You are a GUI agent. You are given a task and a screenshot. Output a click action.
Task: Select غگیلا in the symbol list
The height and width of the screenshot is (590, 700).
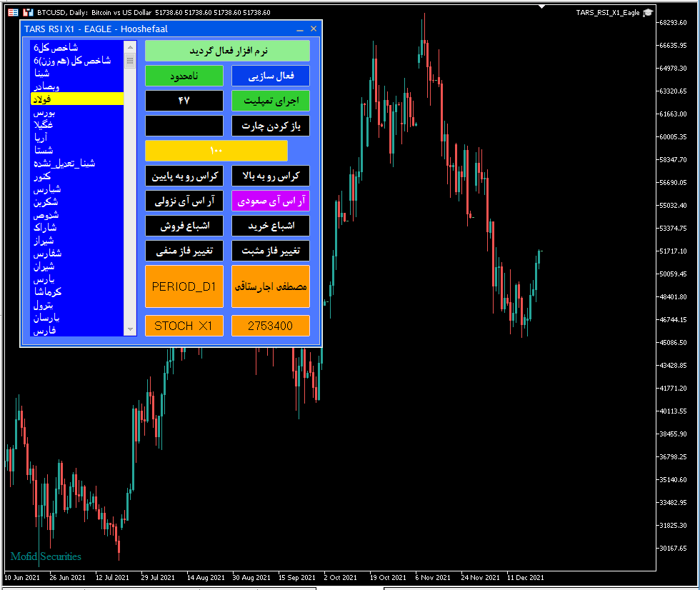[77, 124]
